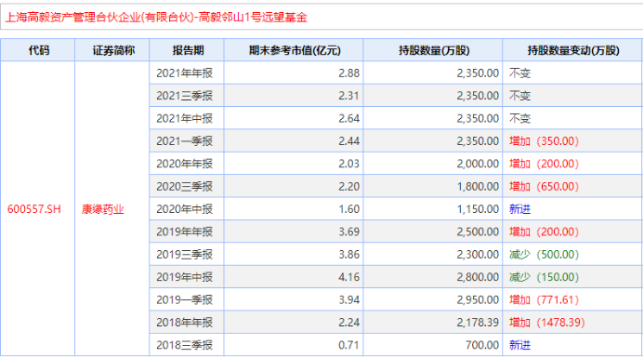
Task: Click 新进 in the 2018三季报 row
Action: point(520,345)
